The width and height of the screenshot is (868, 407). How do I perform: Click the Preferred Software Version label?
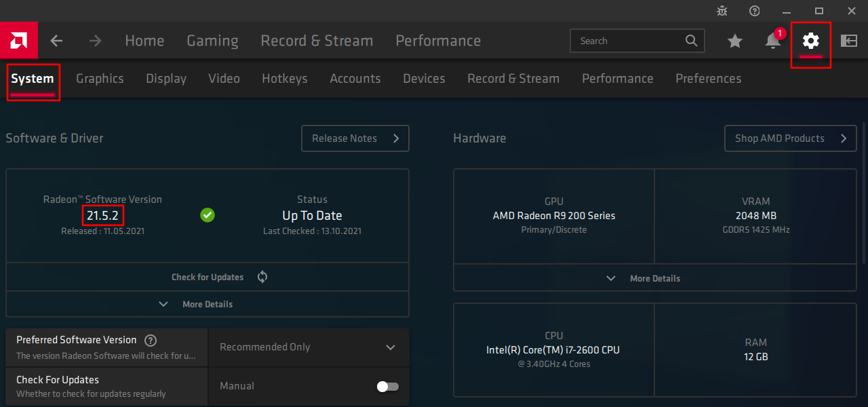(x=77, y=340)
